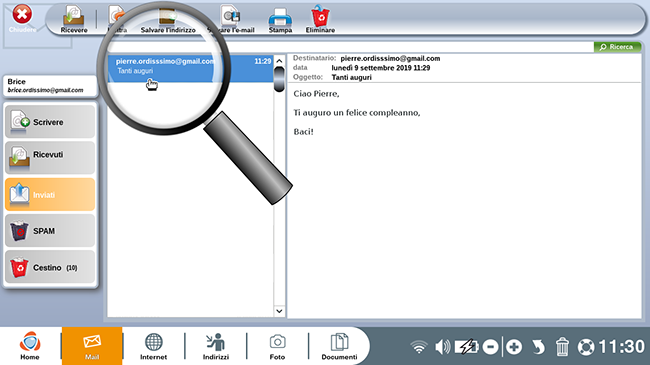Select the Inviati sent folder
This screenshot has height=365, width=650.
click(x=50, y=195)
